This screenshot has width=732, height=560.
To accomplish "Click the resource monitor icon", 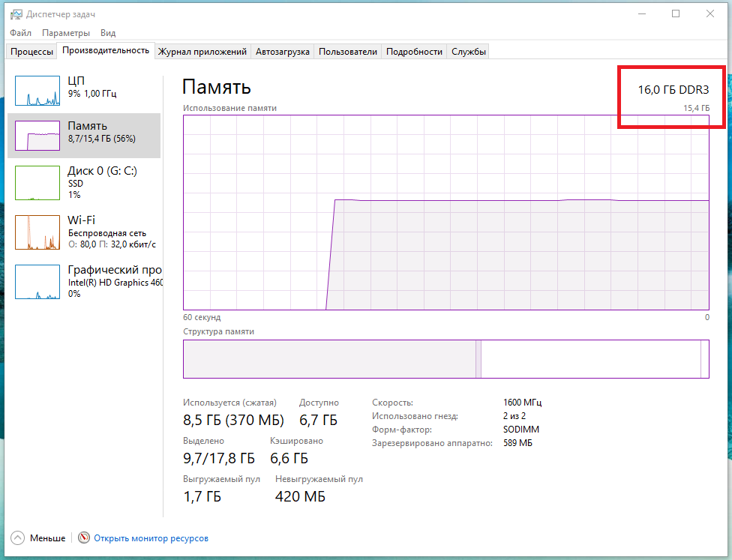I will pos(84,538).
